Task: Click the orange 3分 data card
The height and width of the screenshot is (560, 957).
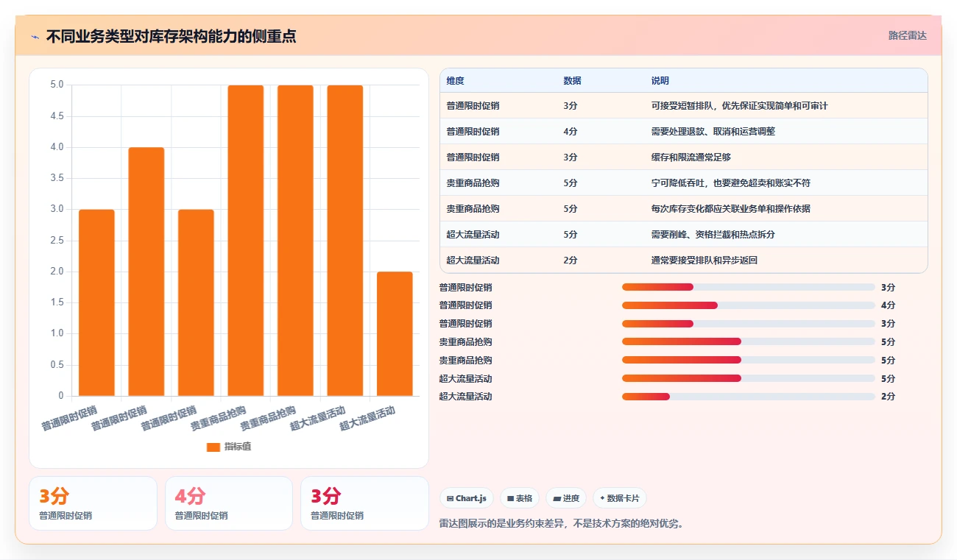Action: (x=93, y=503)
